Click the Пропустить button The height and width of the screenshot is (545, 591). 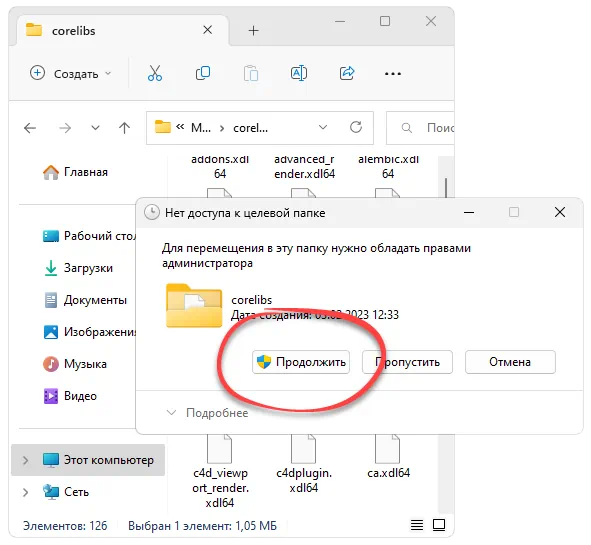[x=407, y=362]
